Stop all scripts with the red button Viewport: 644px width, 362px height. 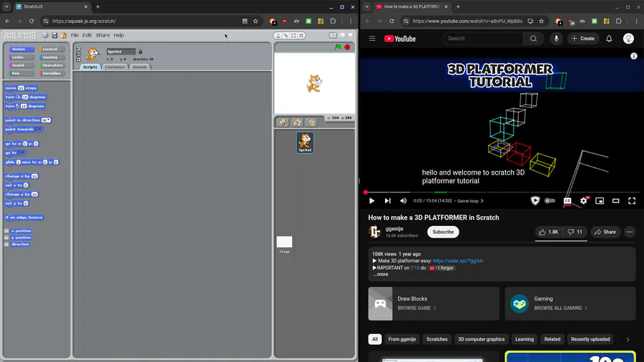[x=348, y=47]
